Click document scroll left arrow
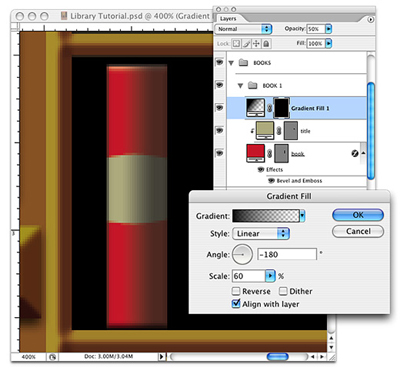 point(313,357)
